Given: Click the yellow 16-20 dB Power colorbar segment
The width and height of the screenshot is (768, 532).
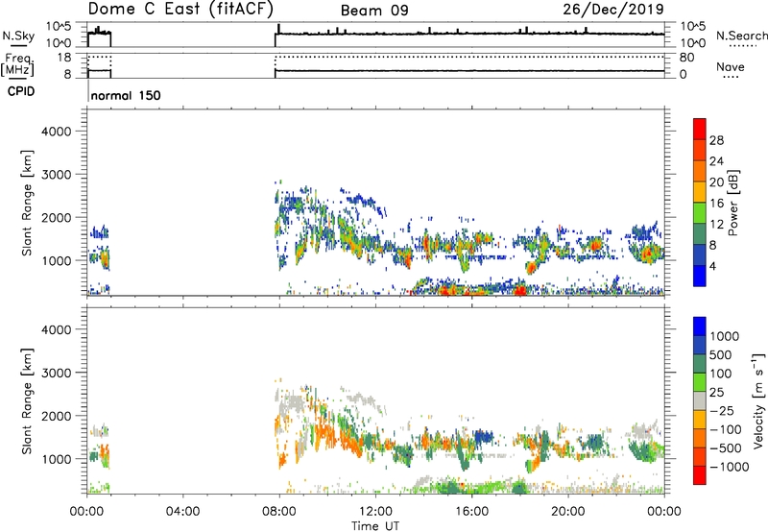Looking at the screenshot, I should 700,191.
